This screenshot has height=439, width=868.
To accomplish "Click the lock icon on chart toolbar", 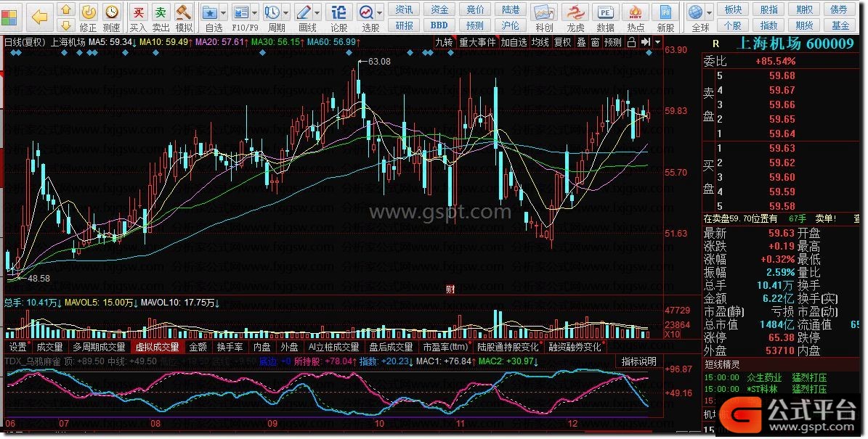I will [632, 42].
